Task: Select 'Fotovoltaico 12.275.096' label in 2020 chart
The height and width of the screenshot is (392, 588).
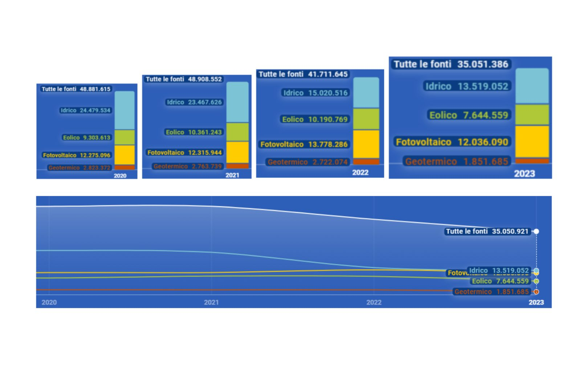Action: point(77,155)
